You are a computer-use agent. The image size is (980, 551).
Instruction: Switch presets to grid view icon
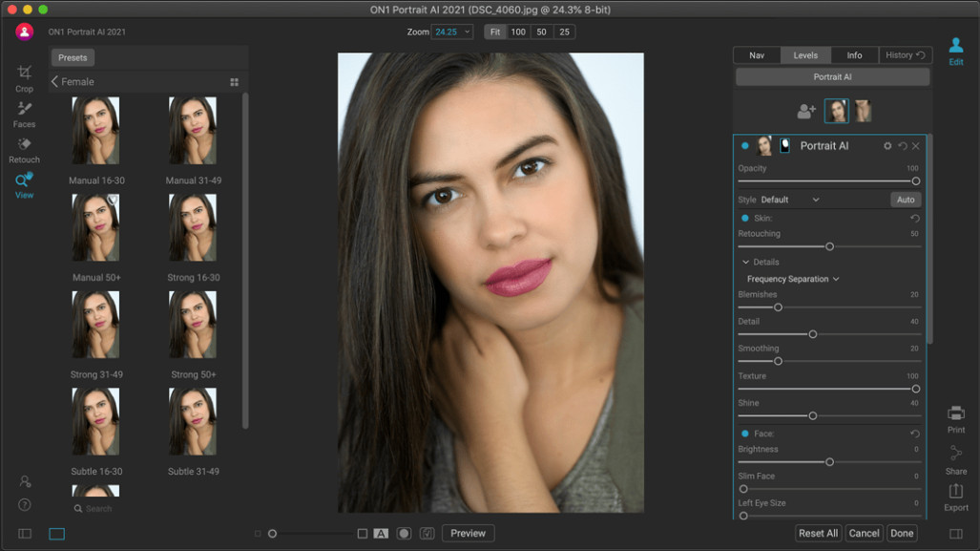coord(235,82)
